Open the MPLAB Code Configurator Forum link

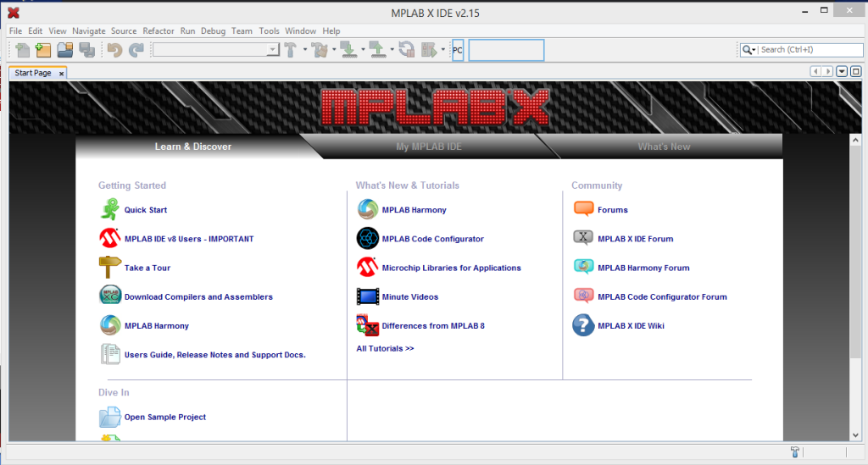662,297
